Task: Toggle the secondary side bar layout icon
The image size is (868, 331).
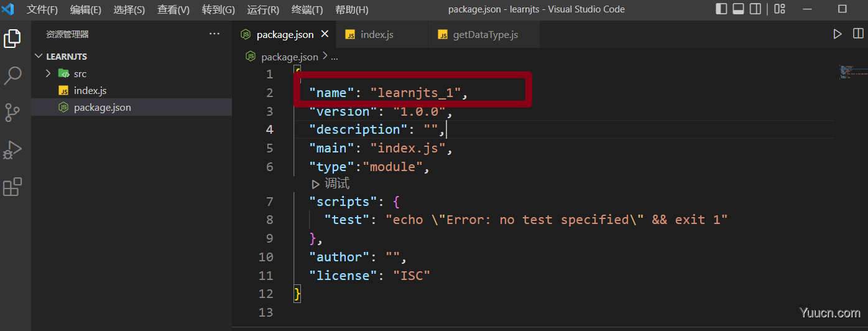Action: coord(755,9)
